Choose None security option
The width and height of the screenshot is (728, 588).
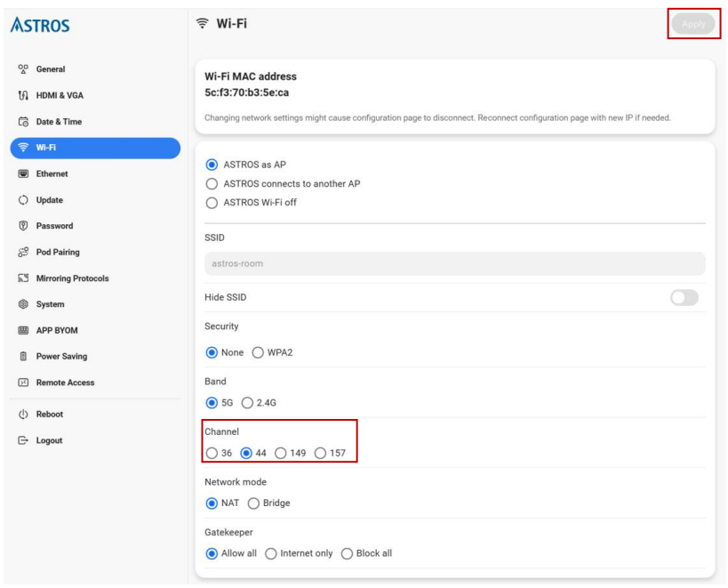pos(212,352)
